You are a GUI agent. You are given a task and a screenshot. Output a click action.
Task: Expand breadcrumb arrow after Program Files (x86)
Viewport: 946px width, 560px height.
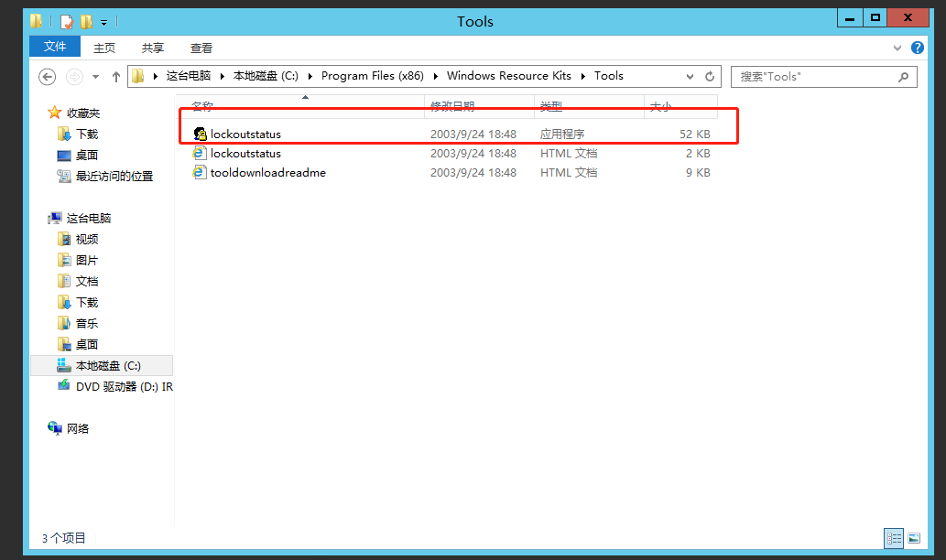436,76
